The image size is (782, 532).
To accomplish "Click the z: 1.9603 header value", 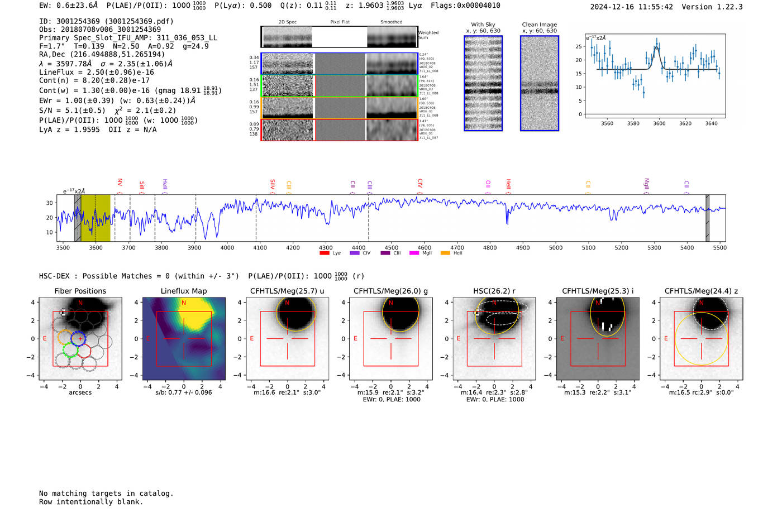I will [x=375, y=6].
